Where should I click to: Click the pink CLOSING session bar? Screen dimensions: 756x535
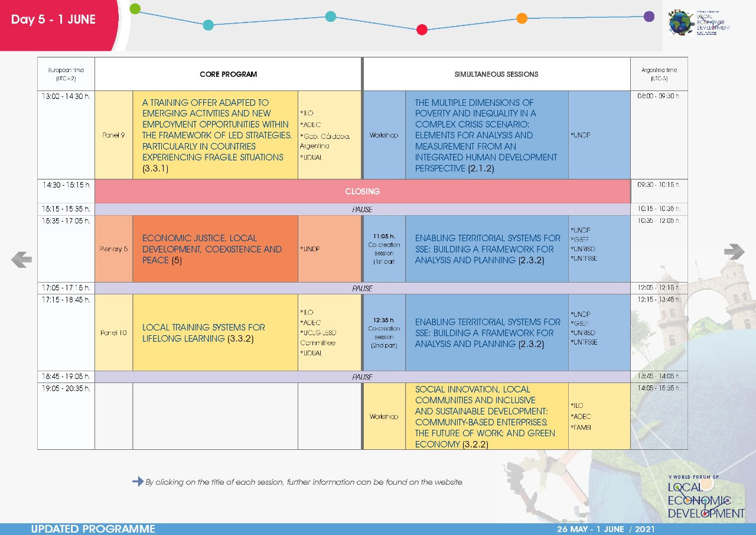[362, 192]
